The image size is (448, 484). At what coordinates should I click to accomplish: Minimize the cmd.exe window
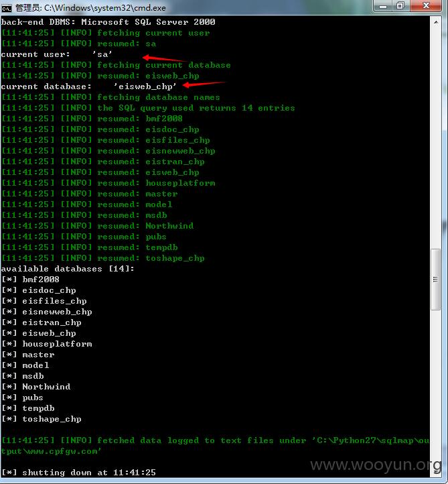click(382, 6)
